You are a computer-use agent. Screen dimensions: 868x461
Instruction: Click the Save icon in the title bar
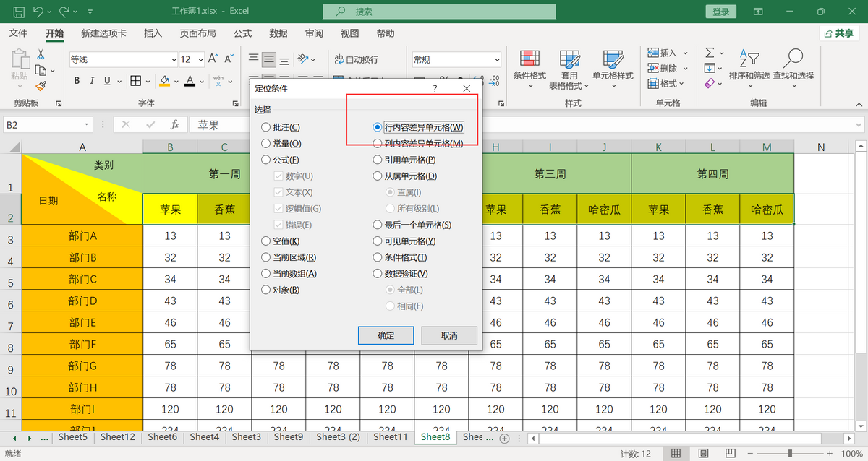19,12
